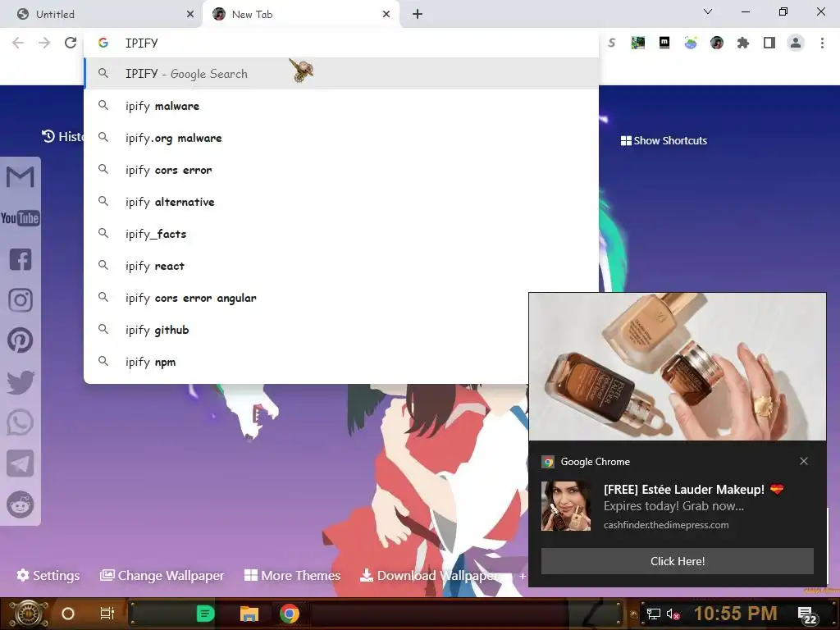Open Task View on the taskbar
840x630 pixels.
pyautogui.click(x=107, y=614)
